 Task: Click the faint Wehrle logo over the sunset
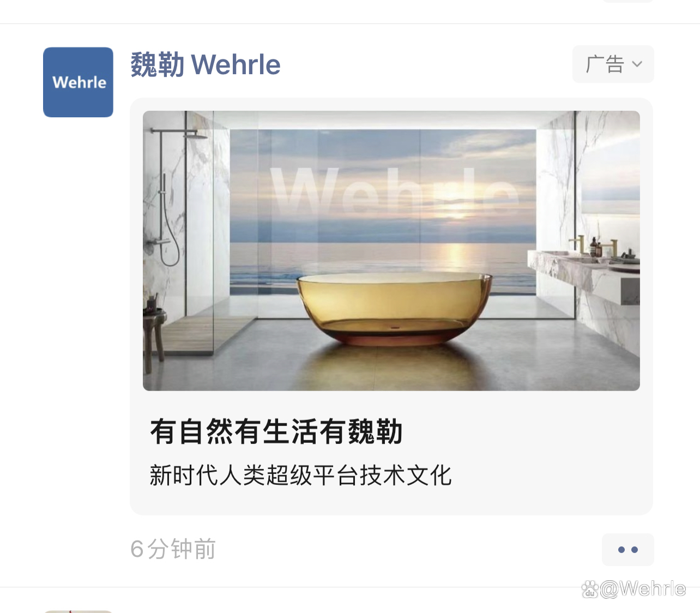coord(394,191)
